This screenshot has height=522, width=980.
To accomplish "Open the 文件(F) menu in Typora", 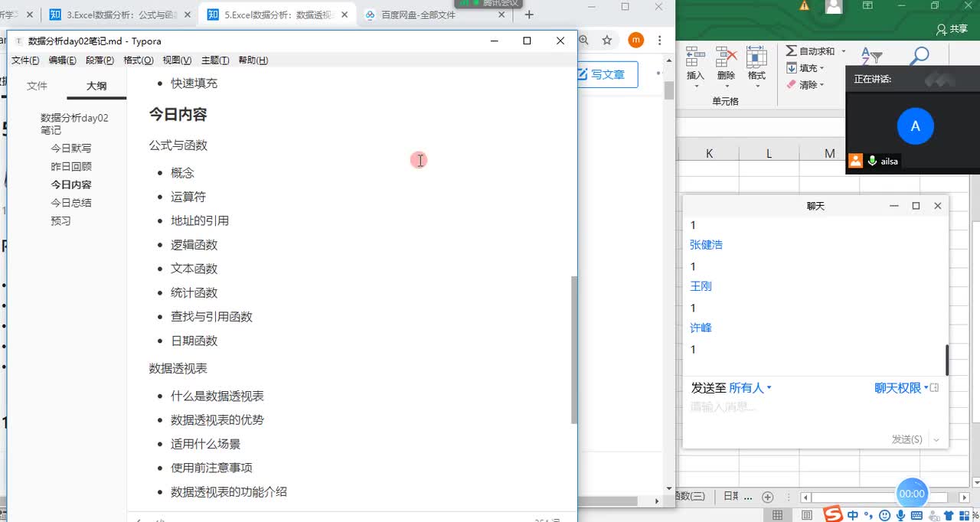I will [25, 60].
